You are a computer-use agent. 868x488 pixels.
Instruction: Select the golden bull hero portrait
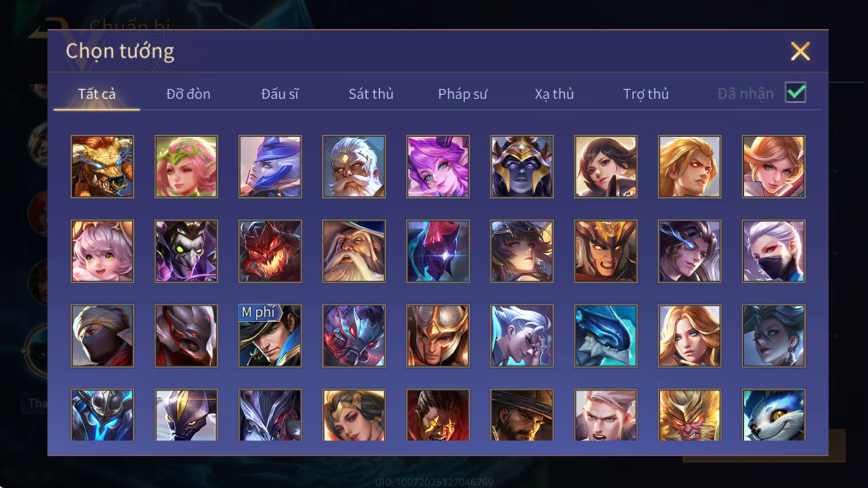point(102,166)
